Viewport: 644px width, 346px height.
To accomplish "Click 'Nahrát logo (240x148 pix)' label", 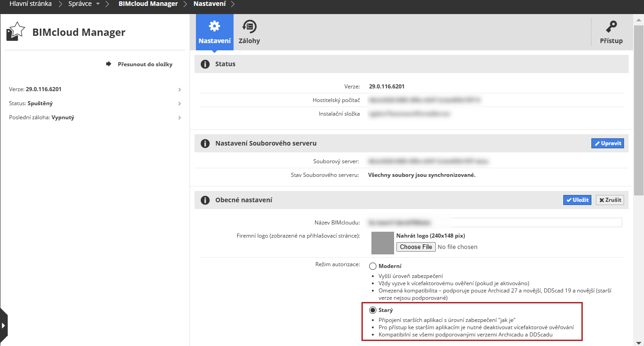I will click(430, 236).
